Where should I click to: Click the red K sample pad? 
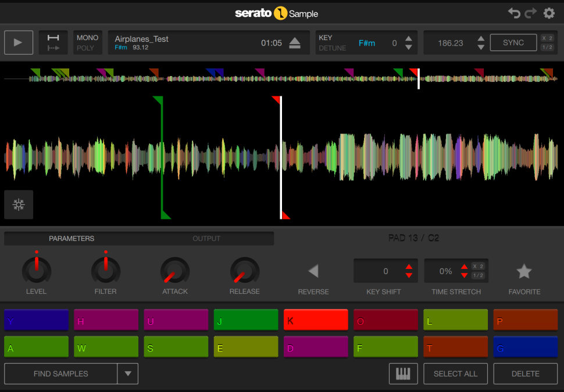click(x=316, y=320)
